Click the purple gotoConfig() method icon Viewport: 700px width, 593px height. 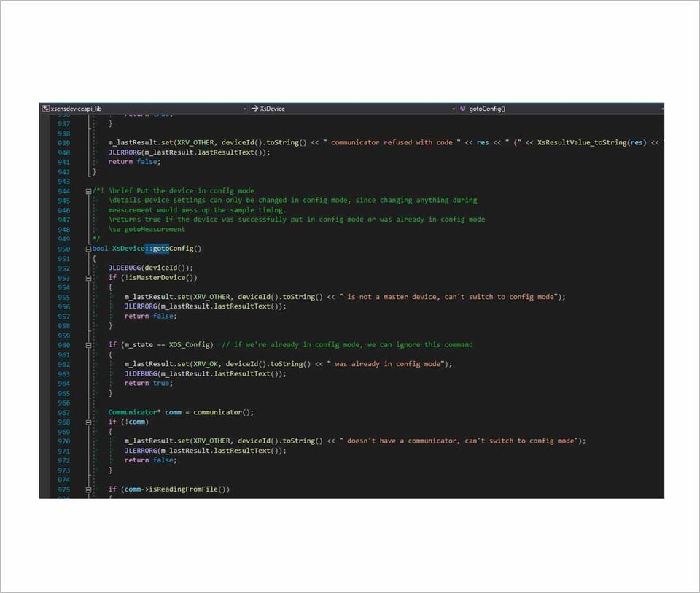(462, 108)
